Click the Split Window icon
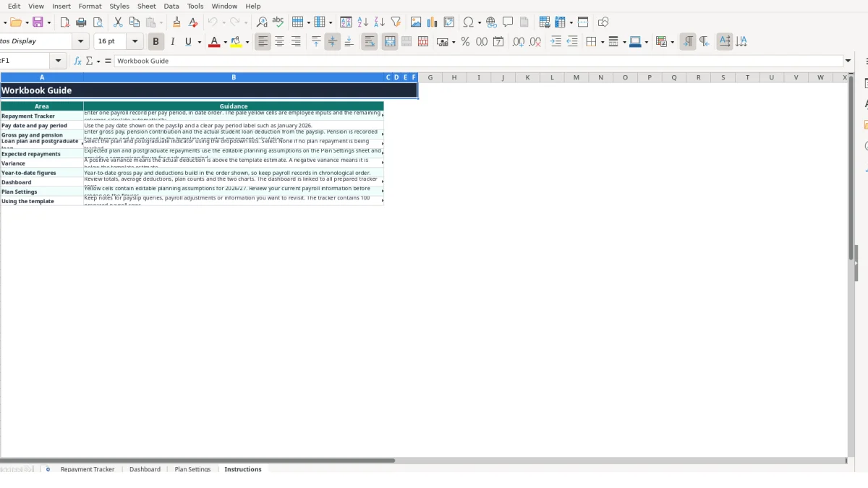Screen dimensions: 868x488 point(583,22)
